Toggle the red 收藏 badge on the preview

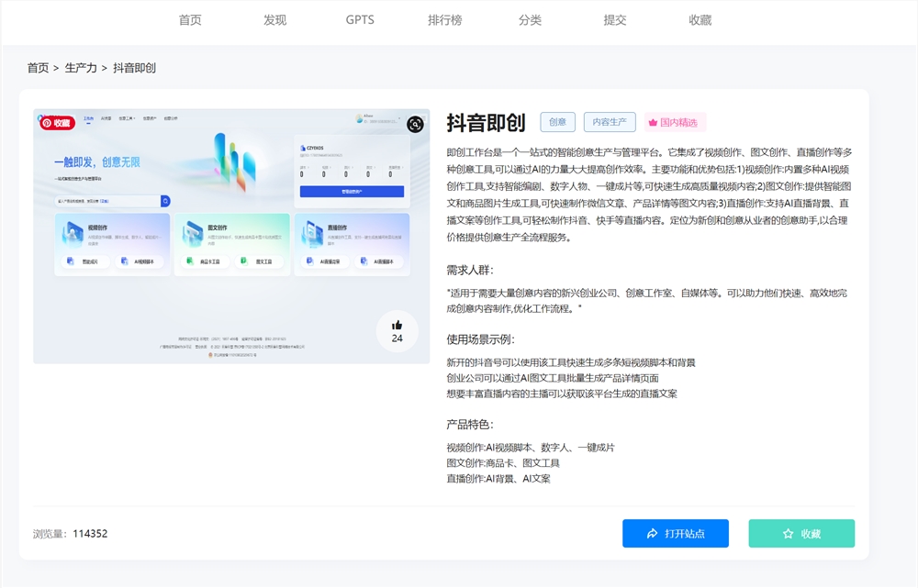coord(58,122)
